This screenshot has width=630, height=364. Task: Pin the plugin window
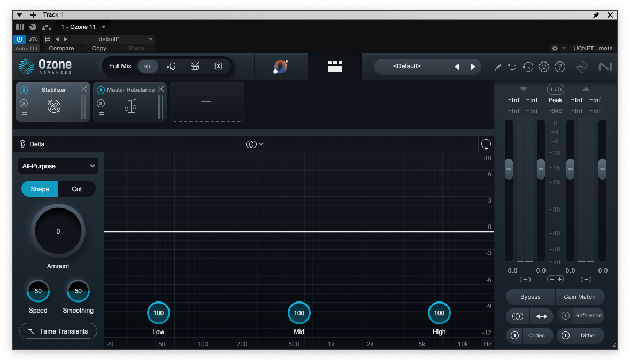coord(596,15)
